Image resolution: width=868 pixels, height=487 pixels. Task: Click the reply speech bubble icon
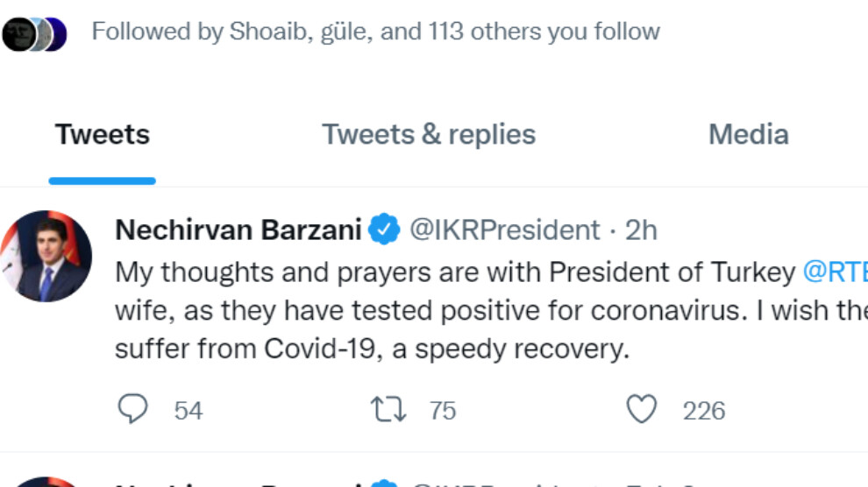click(133, 409)
